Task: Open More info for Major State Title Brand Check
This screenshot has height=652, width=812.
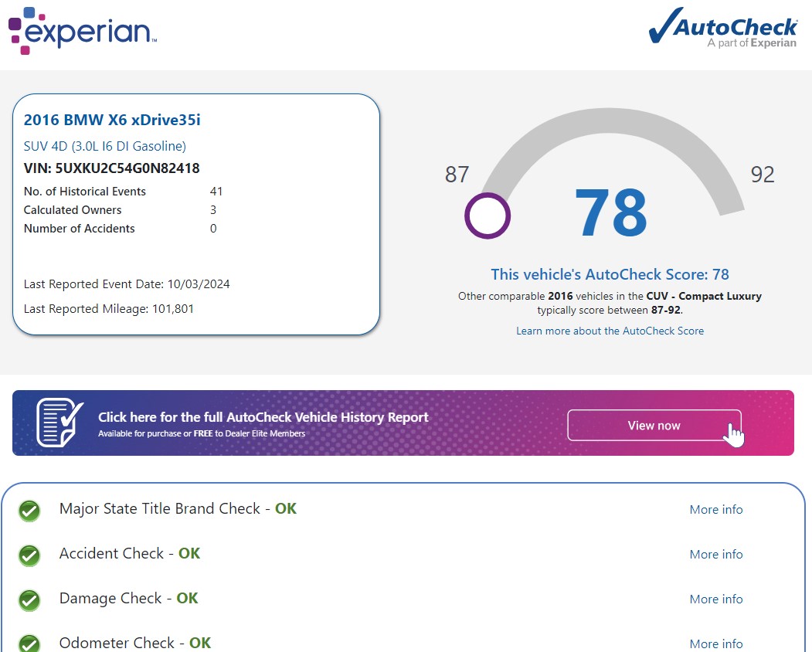Action: [x=715, y=510]
